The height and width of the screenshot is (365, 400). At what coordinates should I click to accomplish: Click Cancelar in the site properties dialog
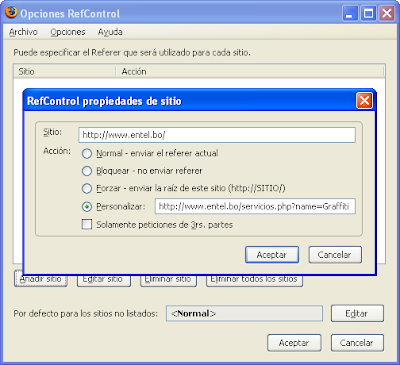pyautogui.click(x=335, y=255)
